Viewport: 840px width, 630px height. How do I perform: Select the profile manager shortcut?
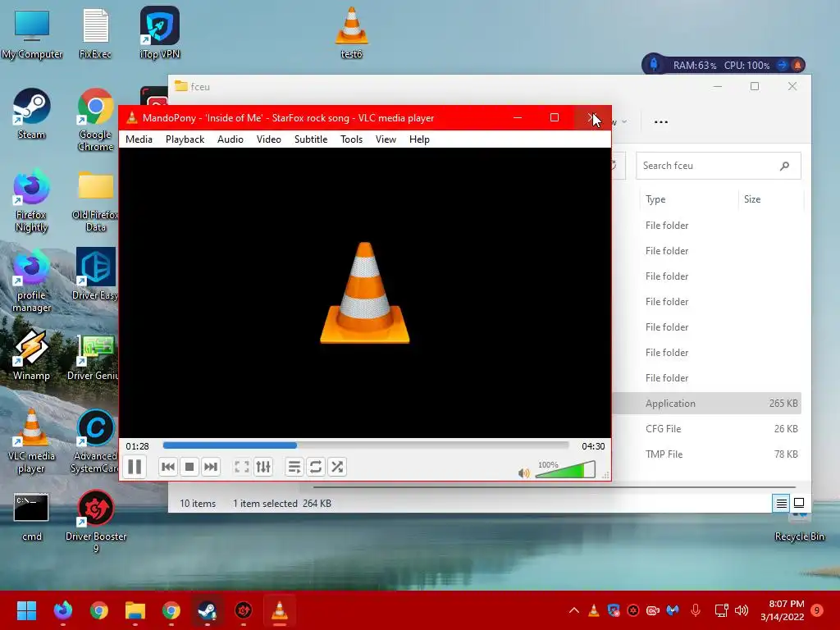(x=32, y=281)
